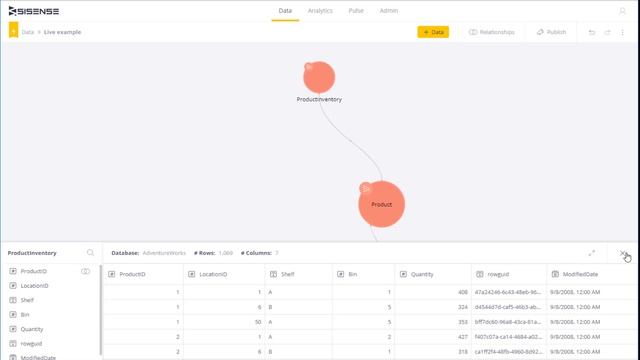
Task: Expand the preview panel to full size
Action: (x=591, y=253)
